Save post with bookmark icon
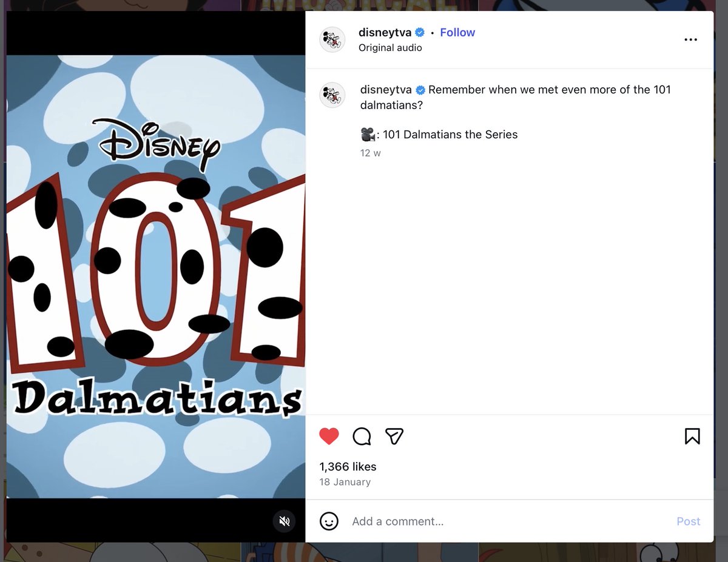The height and width of the screenshot is (562, 728). click(692, 436)
